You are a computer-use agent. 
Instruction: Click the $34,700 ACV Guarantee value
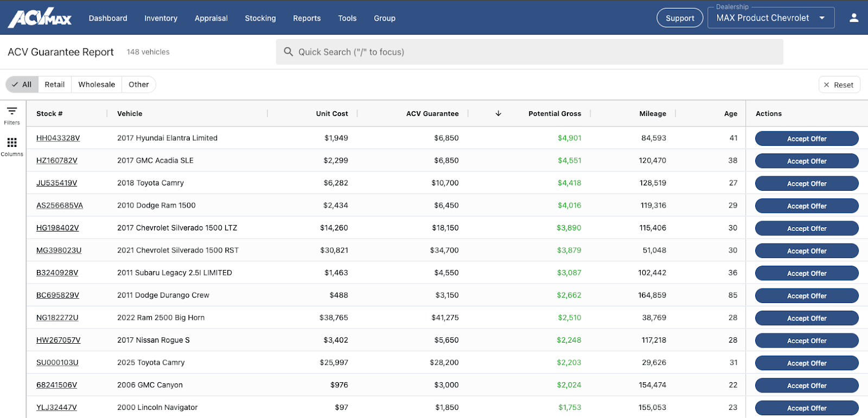[444, 250]
